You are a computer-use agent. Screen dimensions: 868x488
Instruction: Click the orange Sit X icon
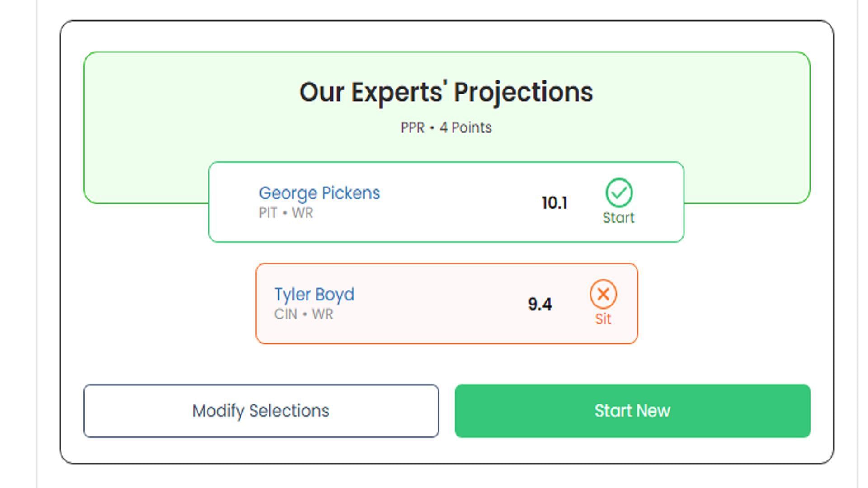coord(603,294)
